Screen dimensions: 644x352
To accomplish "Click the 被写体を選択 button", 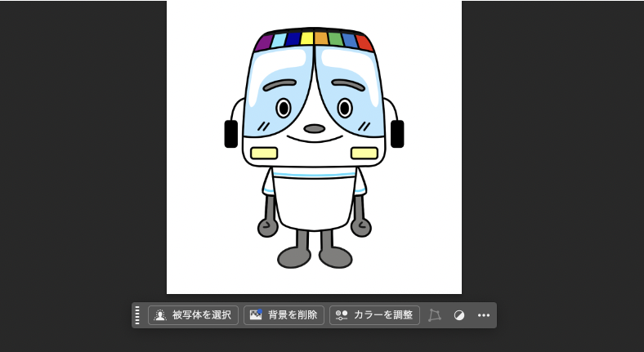I will pyautogui.click(x=193, y=315).
